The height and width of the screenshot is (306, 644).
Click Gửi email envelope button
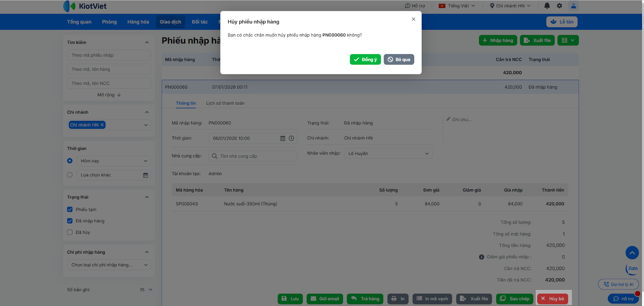pos(325,299)
